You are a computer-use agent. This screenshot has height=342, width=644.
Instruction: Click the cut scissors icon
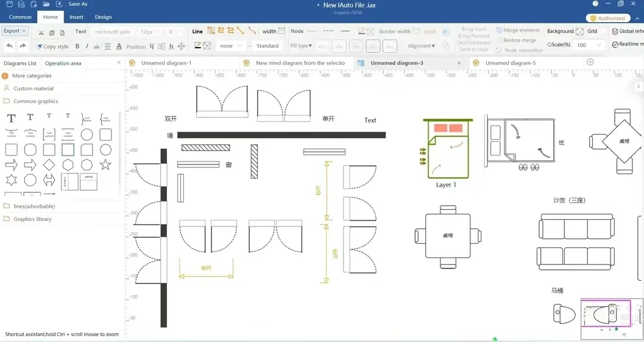tap(41, 32)
